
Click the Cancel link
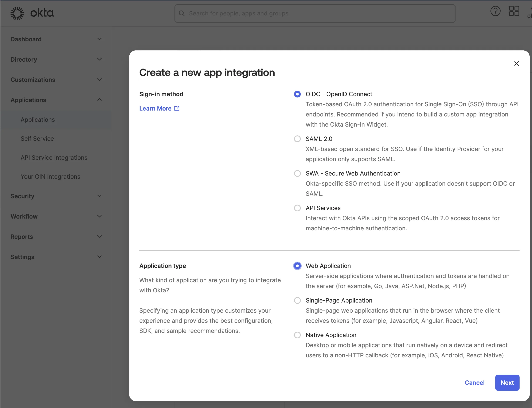474,382
